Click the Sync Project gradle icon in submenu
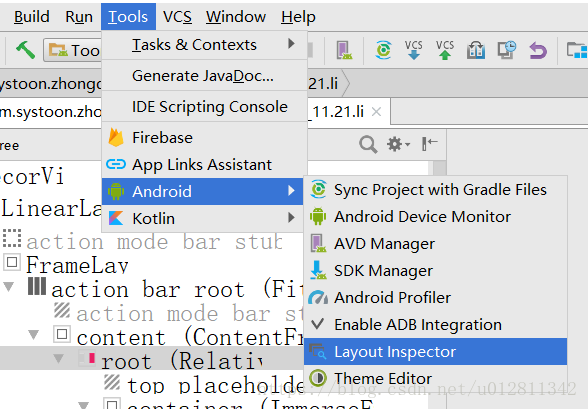Screen dimensions: 588x409 pyautogui.click(x=318, y=189)
